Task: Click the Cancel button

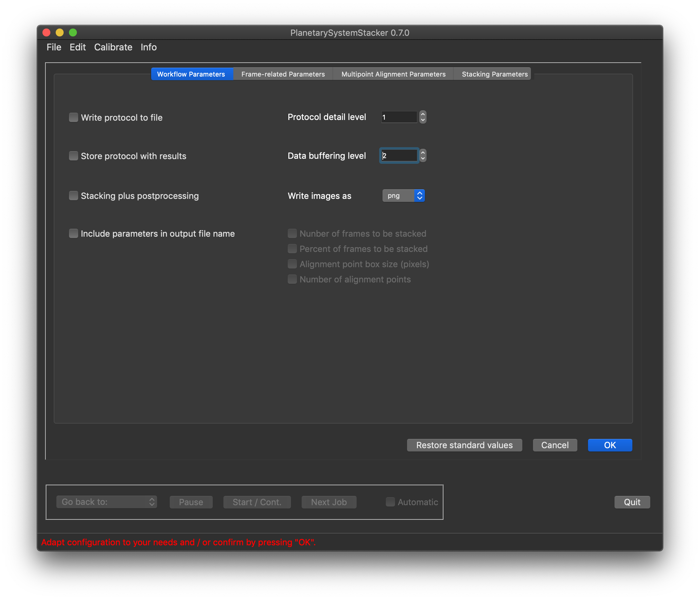Action: point(554,445)
